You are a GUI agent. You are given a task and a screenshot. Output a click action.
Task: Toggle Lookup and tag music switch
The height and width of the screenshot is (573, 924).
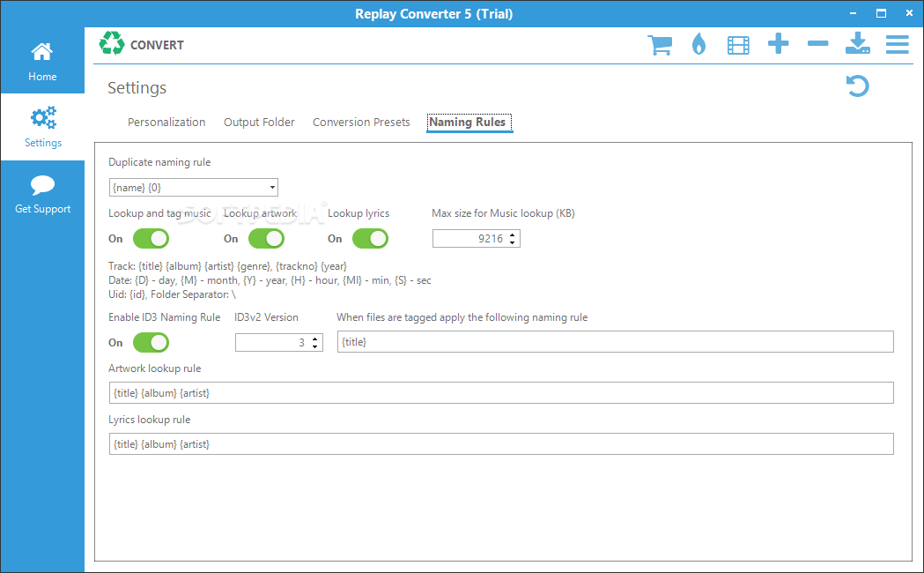point(151,239)
